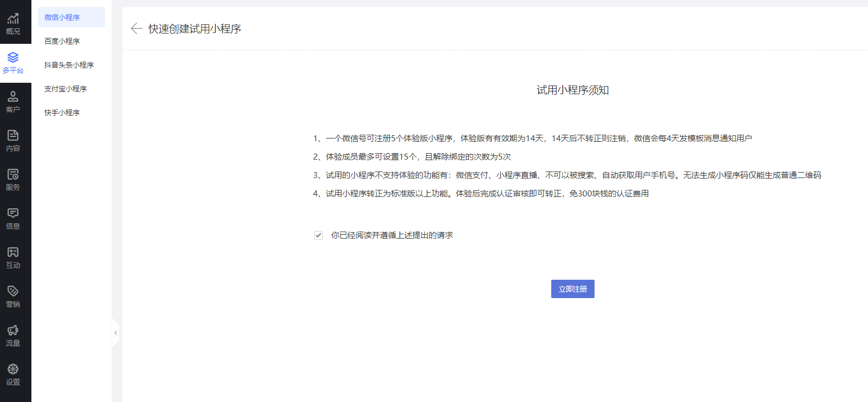Open the 内容 content icon
Screen dimensions: 868x402
point(13,135)
